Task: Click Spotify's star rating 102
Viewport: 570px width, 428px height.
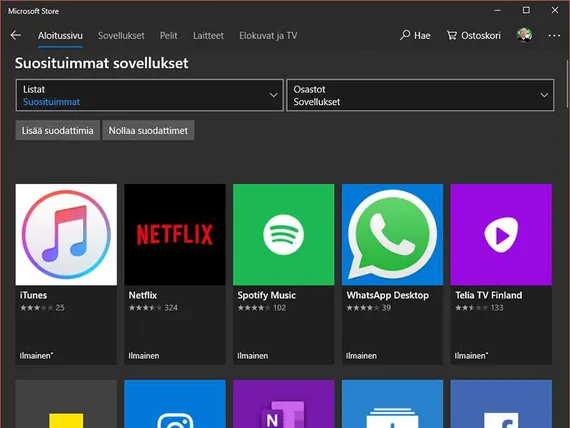Action: click(262, 308)
